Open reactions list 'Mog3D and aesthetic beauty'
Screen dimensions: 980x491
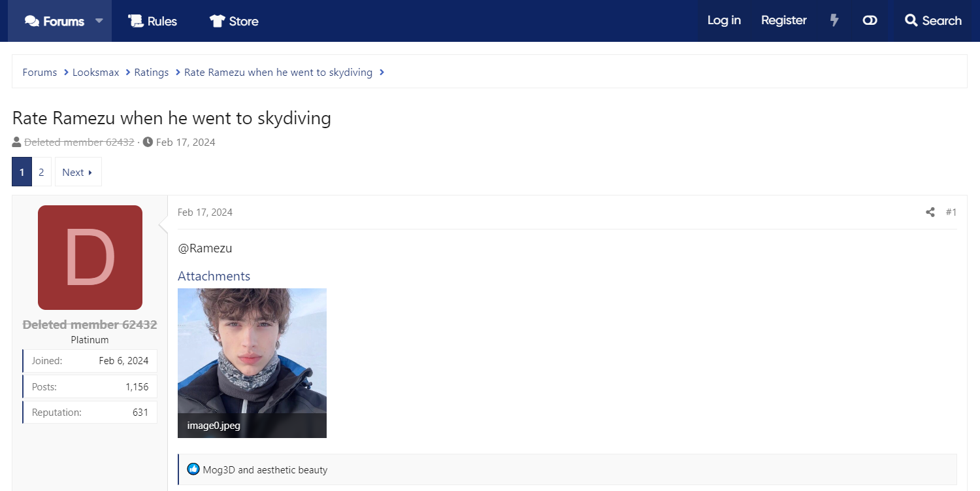coord(265,469)
